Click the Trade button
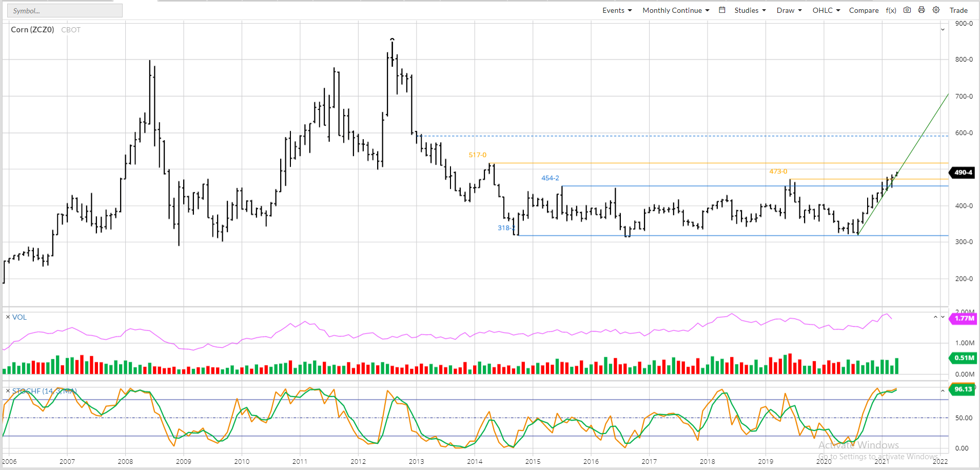Image resolution: width=980 pixels, height=470 pixels. click(x=958, y=10)
